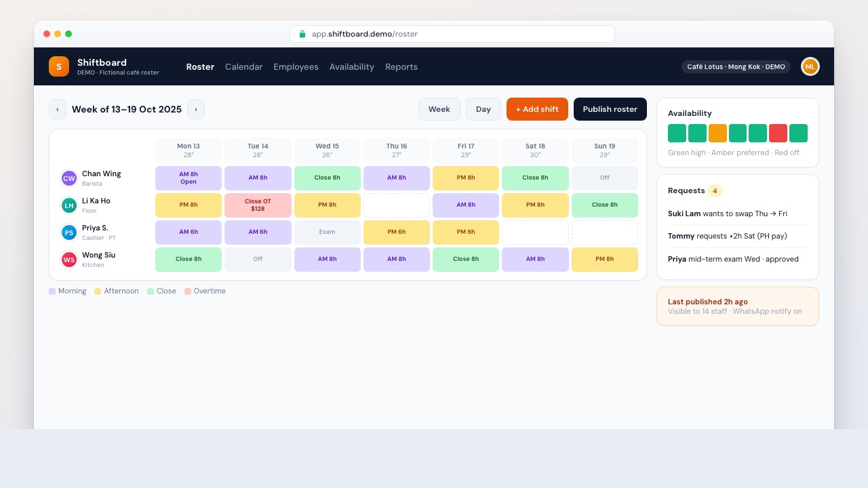Open the Employees nav tab
868x488 pixels.
tap(296, 66)
